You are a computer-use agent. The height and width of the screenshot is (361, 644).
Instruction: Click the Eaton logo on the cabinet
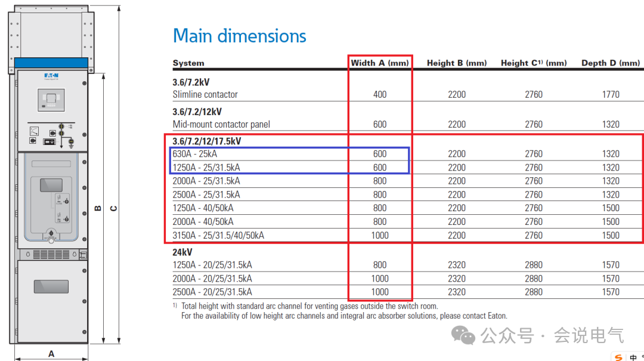tap(51, 76)
